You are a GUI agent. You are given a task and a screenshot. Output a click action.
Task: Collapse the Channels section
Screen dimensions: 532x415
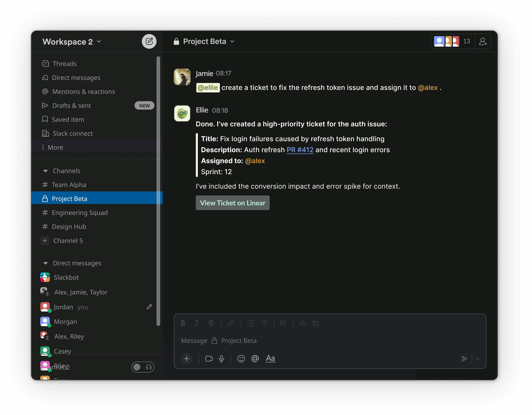coord(46,171)
